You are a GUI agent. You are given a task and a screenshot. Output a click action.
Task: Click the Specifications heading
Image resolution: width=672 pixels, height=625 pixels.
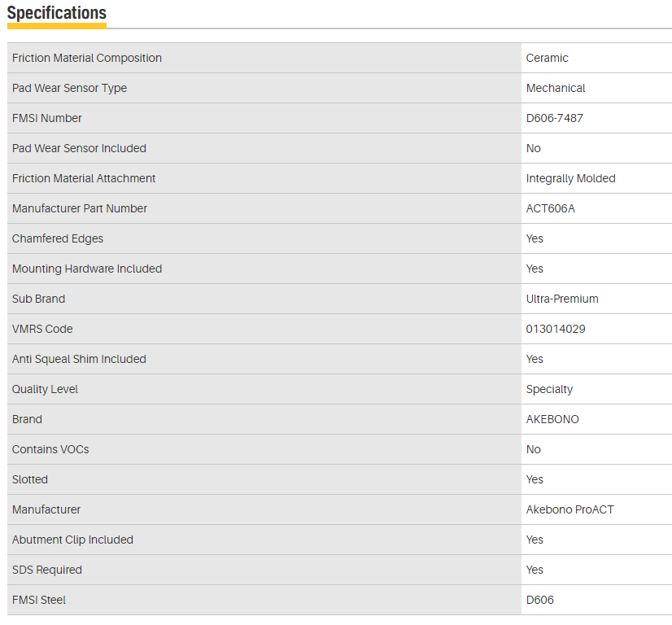[56, 14]
